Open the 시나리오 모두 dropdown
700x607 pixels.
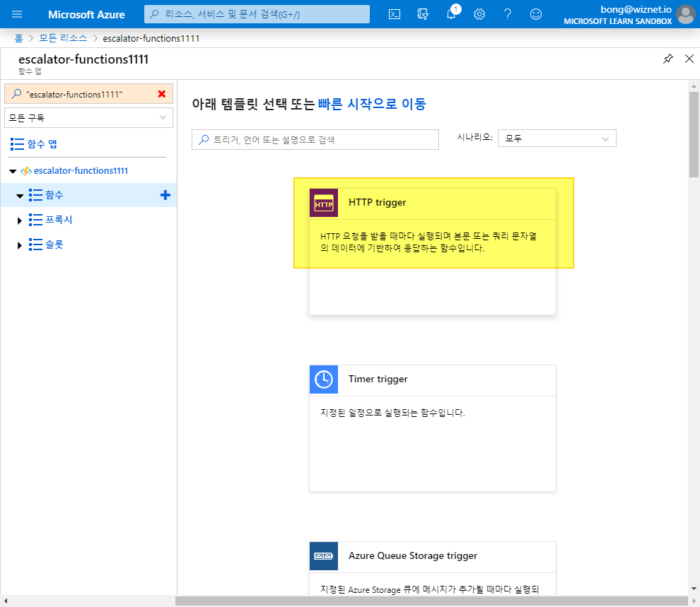point(556,139)
